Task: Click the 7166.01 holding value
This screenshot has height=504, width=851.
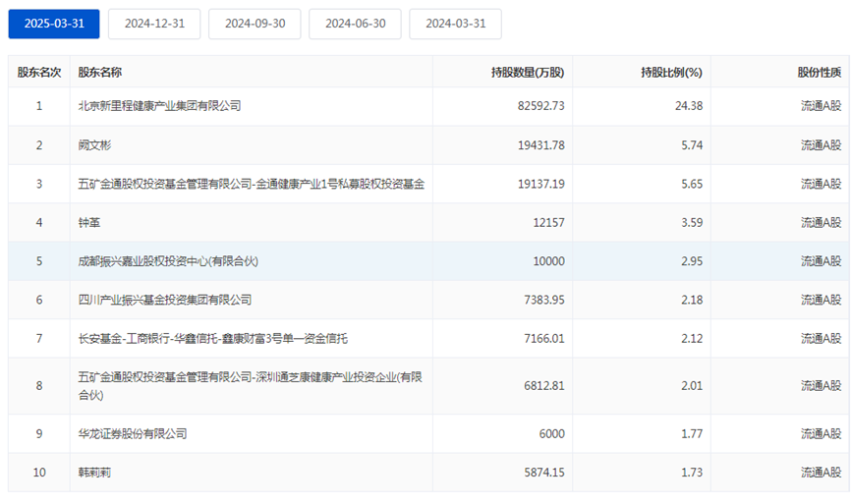Action: tap(544, 339)
